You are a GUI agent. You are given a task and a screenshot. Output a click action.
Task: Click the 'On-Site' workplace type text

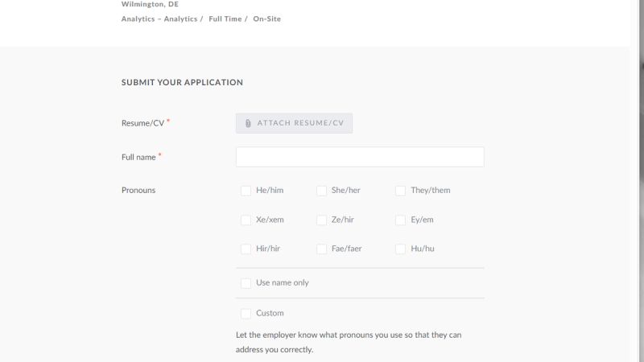[266, 19]
